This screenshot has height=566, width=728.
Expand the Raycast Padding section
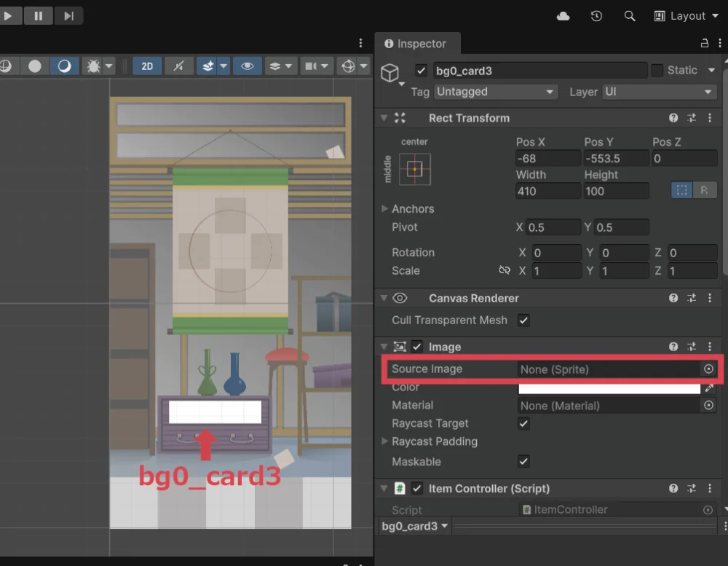385,441
